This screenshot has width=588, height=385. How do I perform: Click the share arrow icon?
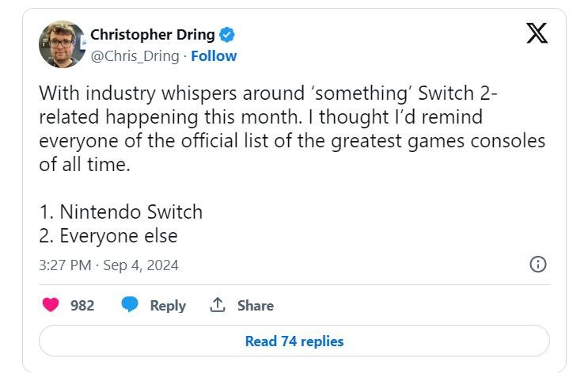click(218, 305)
